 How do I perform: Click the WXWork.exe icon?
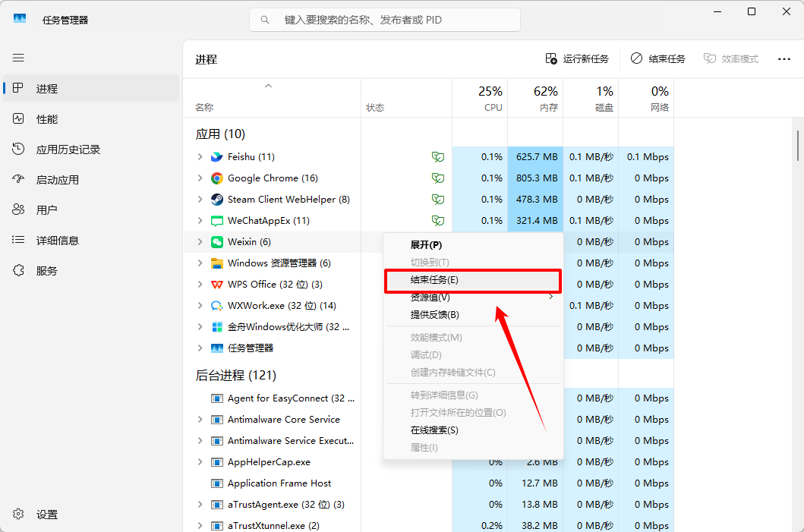[x=217, y=306]
